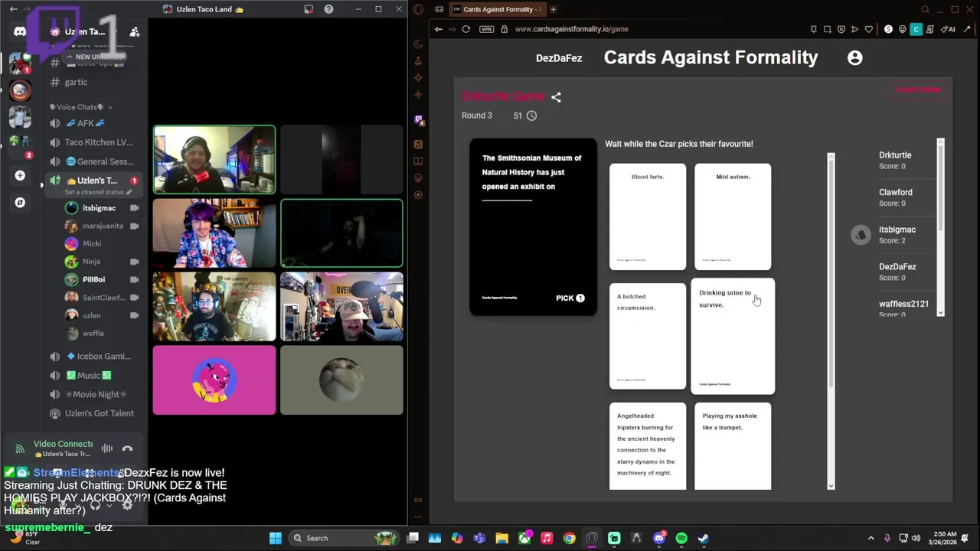
Task: Click PillBoi's camera indicator
Action: point(135,279)
